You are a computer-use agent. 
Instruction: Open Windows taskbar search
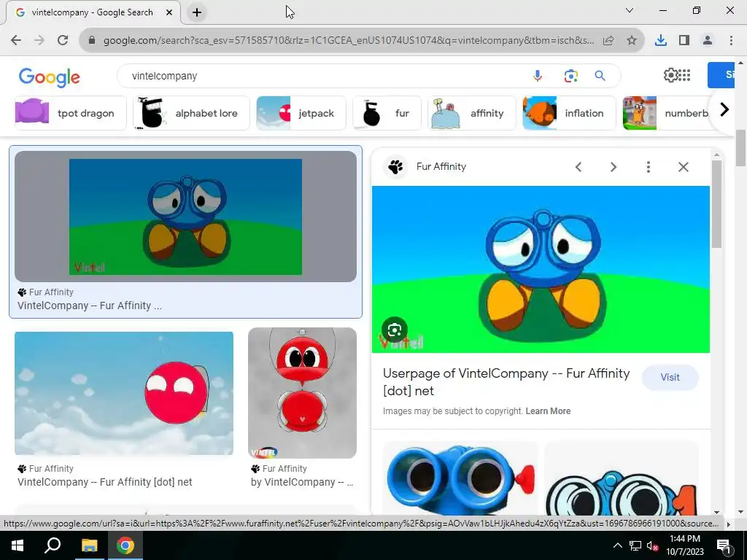click(x=53, y=545)
